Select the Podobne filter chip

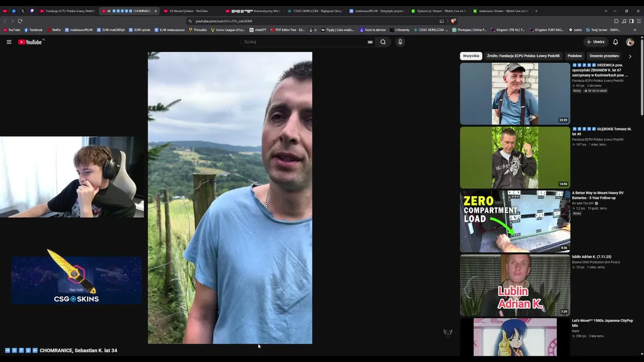(x=575, y=56)
